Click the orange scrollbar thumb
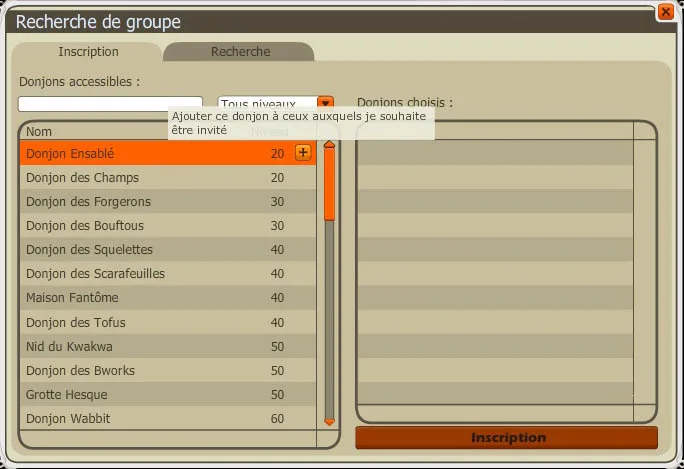The width and height of the screenshot is (684, 469). click(329, 184)
